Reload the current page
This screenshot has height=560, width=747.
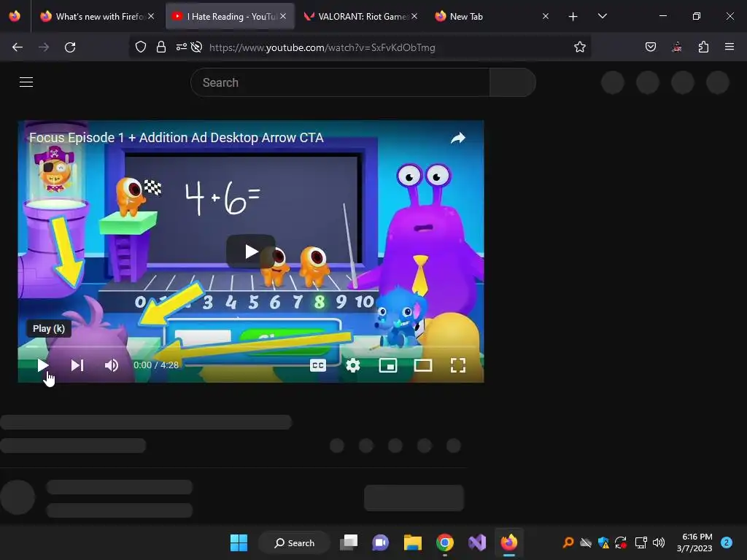(70, 47)
